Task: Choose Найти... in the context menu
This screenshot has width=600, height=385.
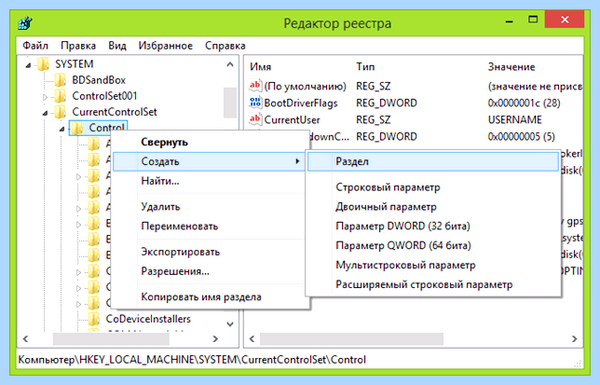Action: point(210,181)
